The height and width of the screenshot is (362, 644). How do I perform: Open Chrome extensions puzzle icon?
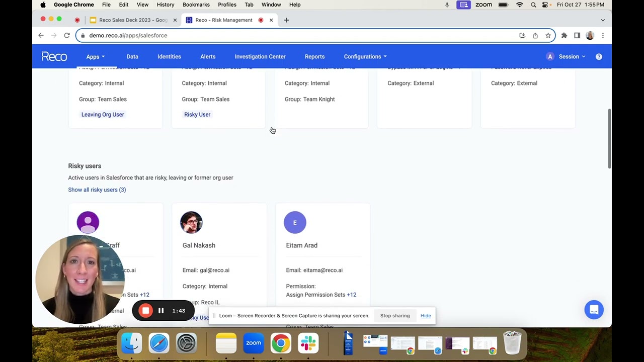564,36
